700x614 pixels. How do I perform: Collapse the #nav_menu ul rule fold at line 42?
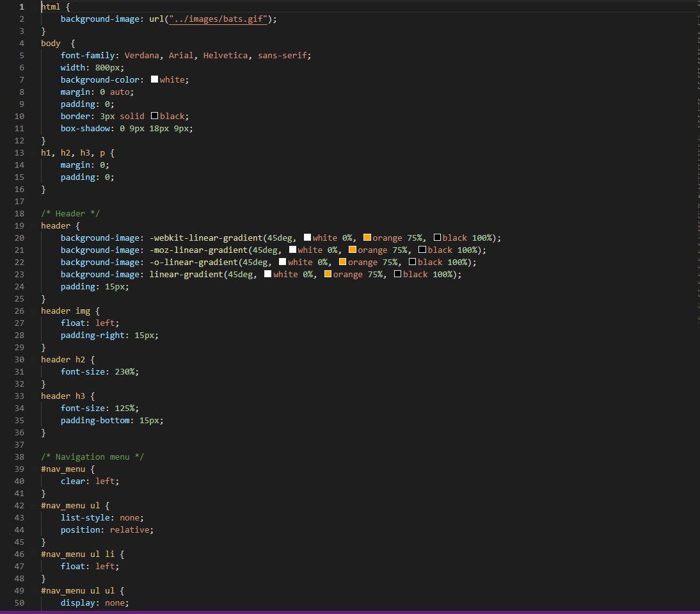click(x=34, y=506)
